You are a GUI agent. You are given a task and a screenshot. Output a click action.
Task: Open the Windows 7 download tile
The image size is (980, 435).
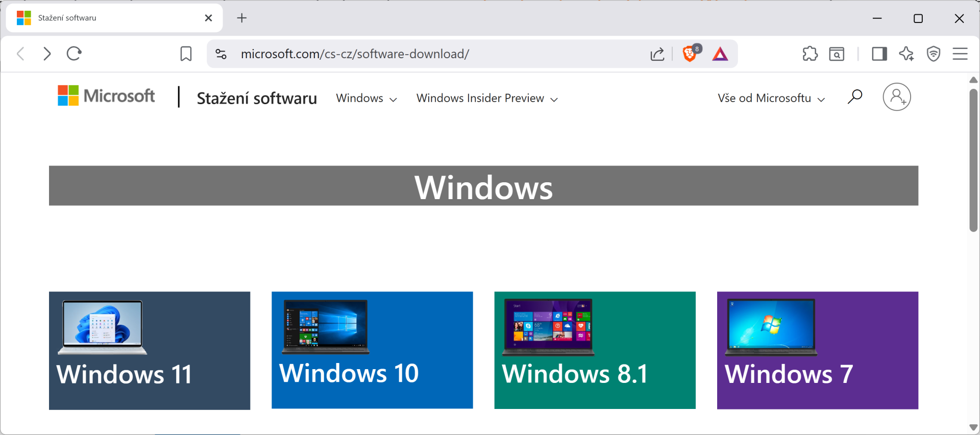tap(818, 350)
